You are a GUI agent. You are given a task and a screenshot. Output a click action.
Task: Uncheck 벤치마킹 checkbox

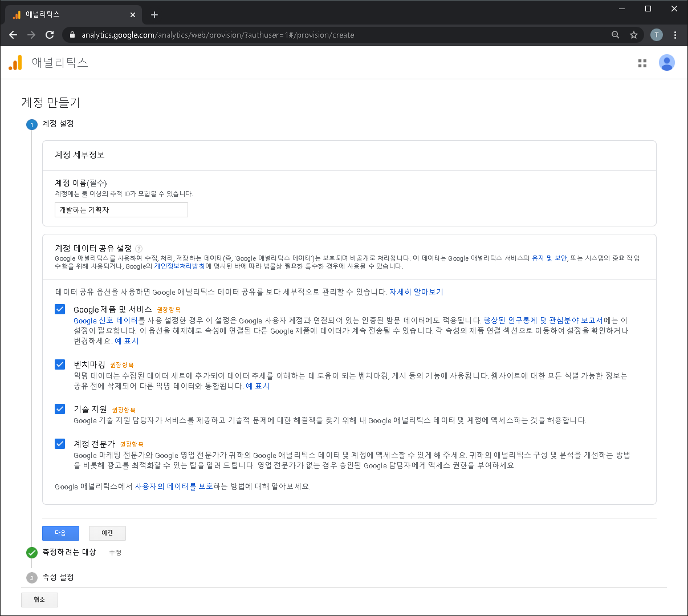tap(60, 364)
